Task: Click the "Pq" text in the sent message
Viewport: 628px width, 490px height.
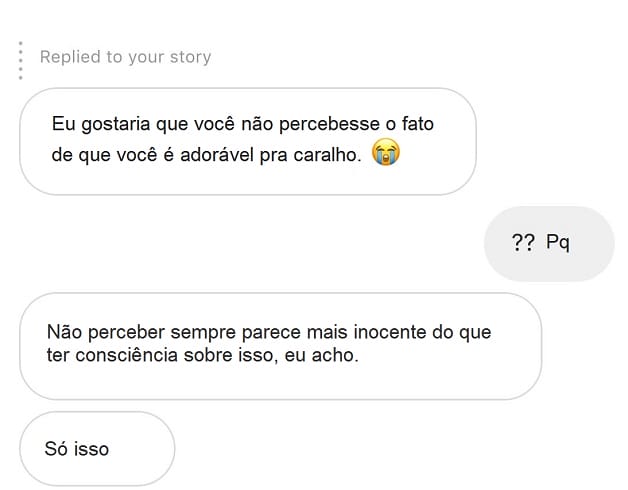Action: 558,244
